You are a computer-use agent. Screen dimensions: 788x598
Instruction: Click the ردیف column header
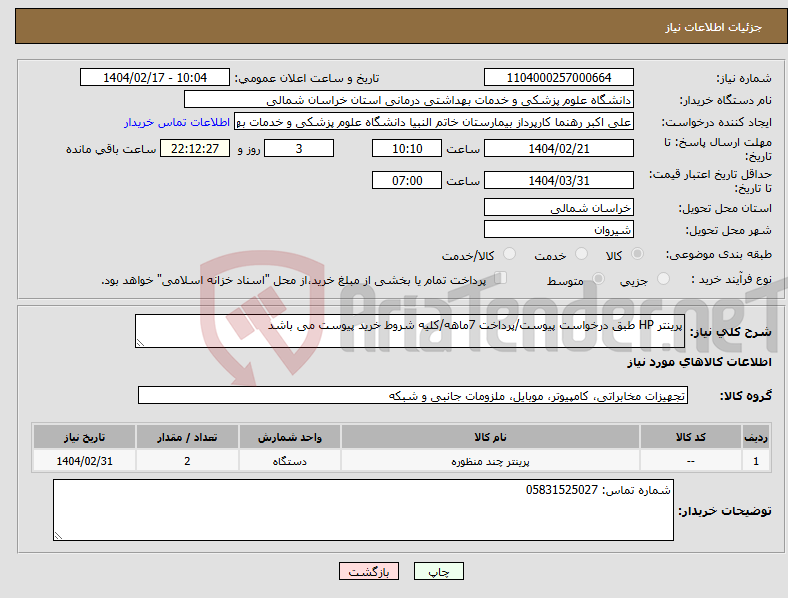(756, 437)
